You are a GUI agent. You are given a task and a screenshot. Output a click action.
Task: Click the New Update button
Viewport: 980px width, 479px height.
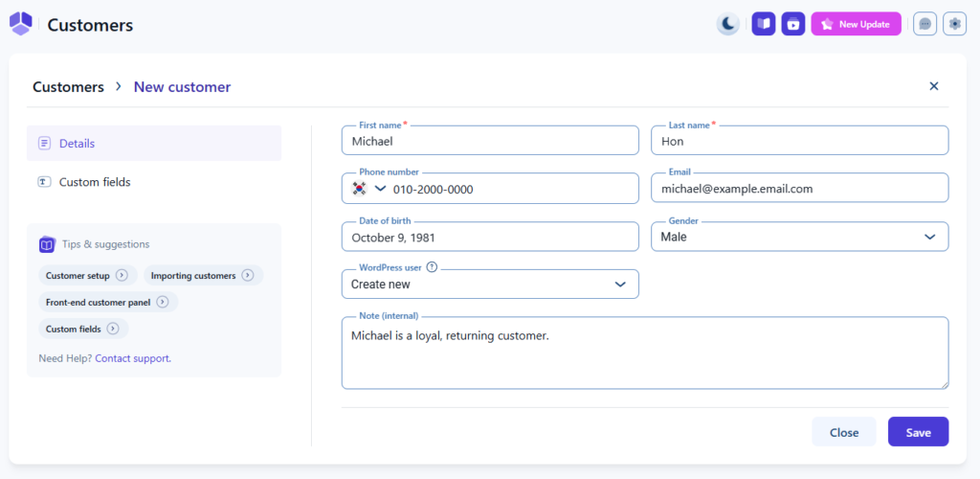click(856, 24)
